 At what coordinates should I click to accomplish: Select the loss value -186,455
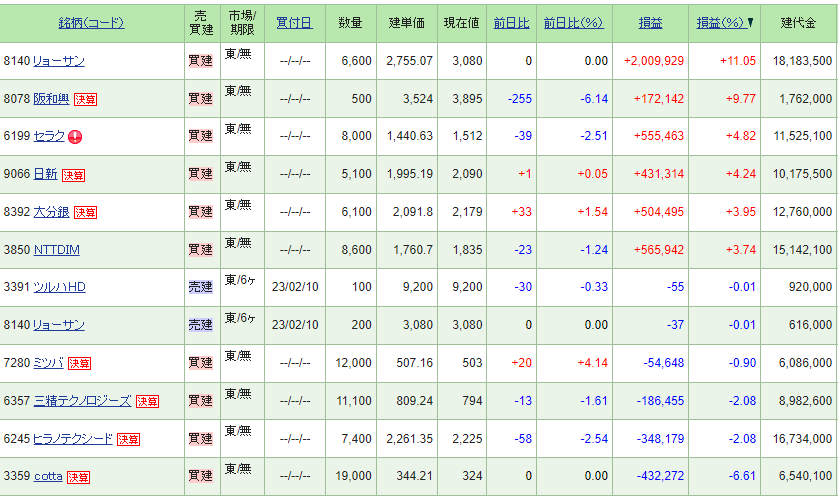click(661, 401)
